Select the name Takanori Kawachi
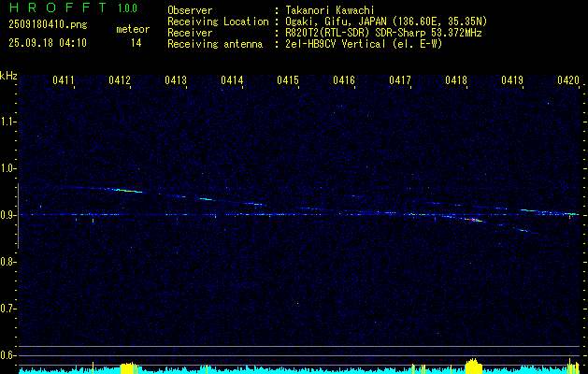Image resolution: width=588 pixels, height=374 pixels. [330, 10]
